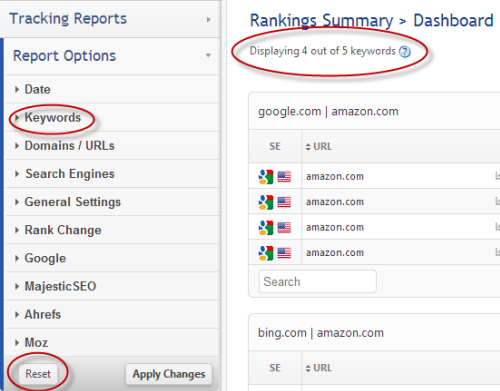This screenshot has height=391, width=500.
Task: Click the Google icon in first amazon.com row
Action: pos(266,177)
